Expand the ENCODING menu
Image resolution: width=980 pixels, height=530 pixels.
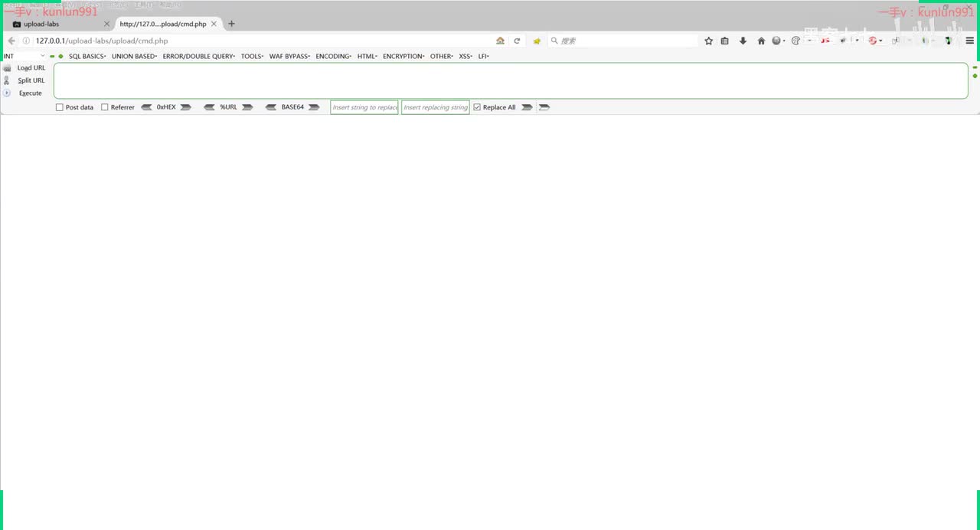click(x=333, y=56)
